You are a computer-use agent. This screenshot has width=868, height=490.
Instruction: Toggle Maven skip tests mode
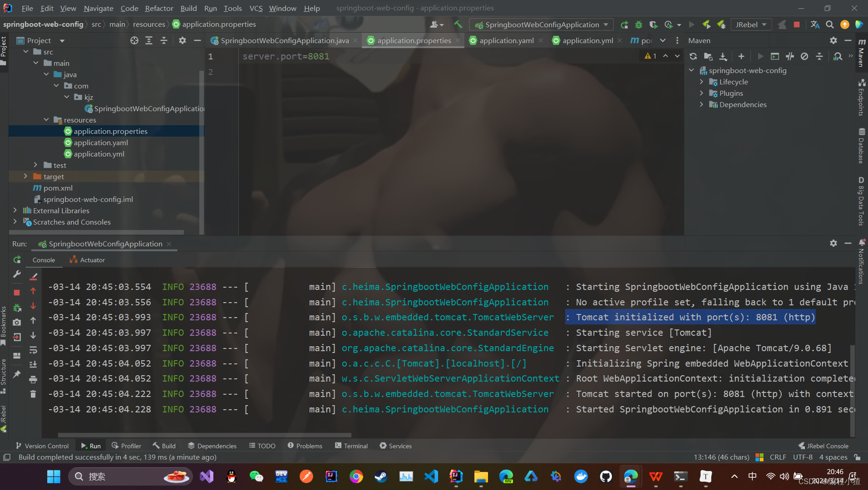pyautogui.click(x=804, y=56)
